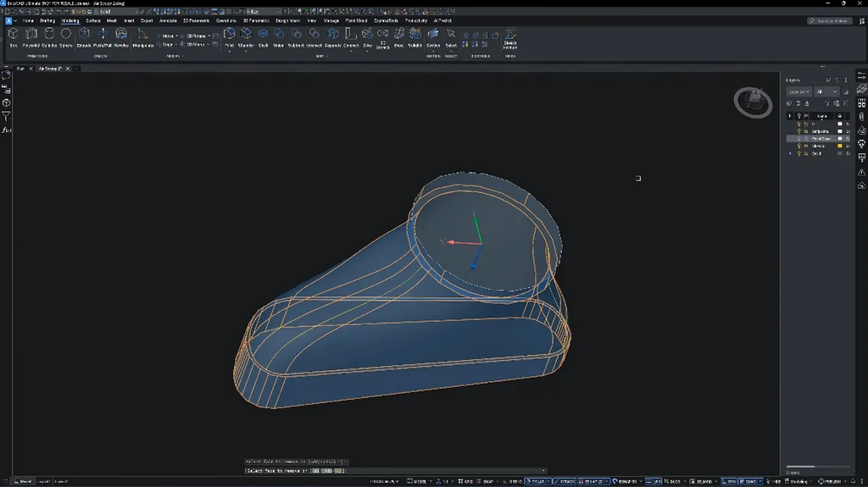The width and height of the screenshot is (868, 487).
Task: Open the 3D Rotate dropdown arrow
Action: coord(209,36)
